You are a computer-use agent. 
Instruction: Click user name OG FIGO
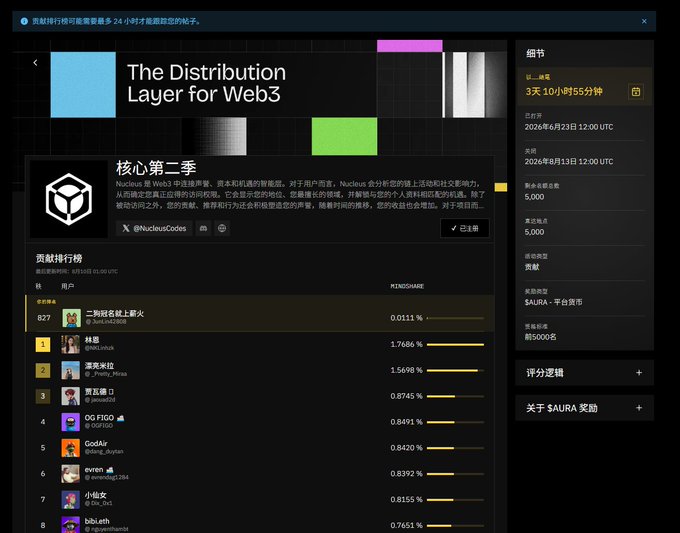point(99,418)
